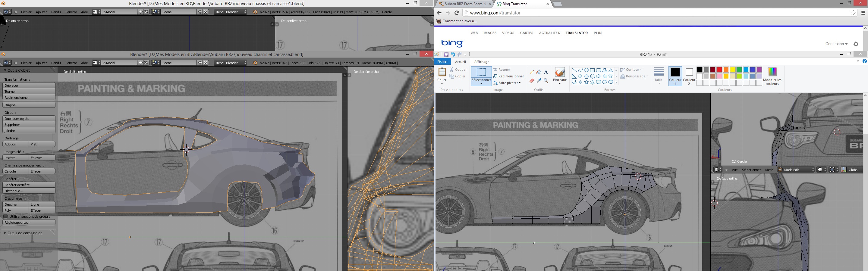868x271 pixels.
Task: Open Connexion dropdown on Bing
Action: click(836, 44)
